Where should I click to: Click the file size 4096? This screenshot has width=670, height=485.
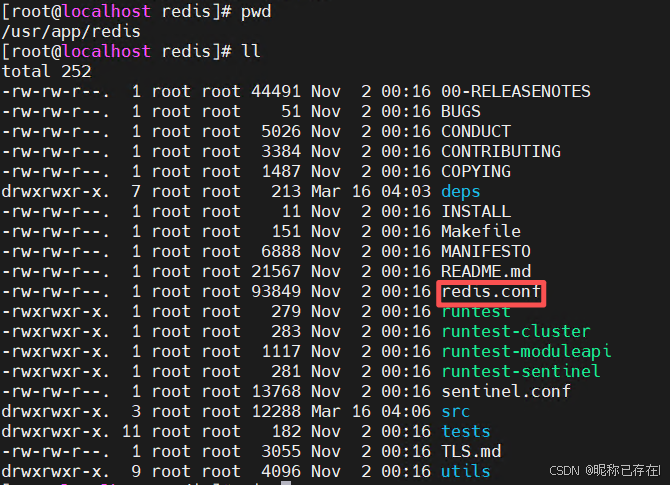pyautogui.click(x=281, y=472)
